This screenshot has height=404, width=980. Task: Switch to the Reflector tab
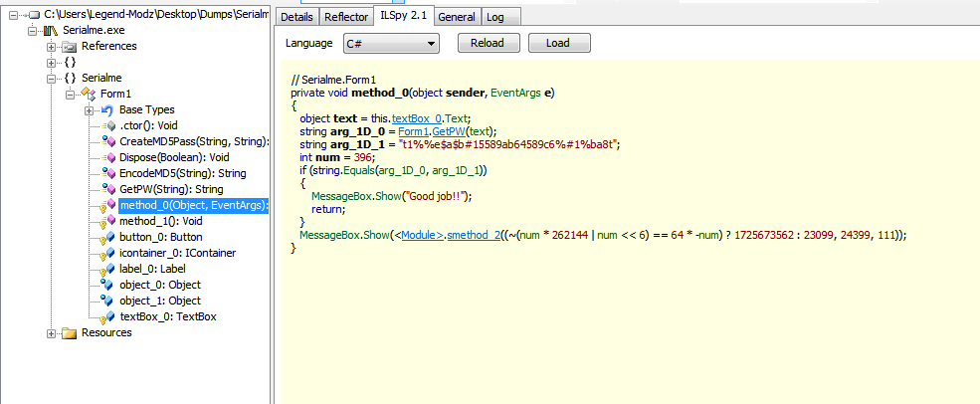click(346, 17)
